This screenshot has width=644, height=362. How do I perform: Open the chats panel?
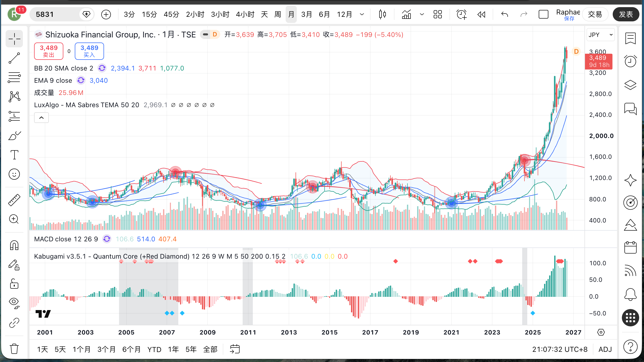tap(630, 109)
